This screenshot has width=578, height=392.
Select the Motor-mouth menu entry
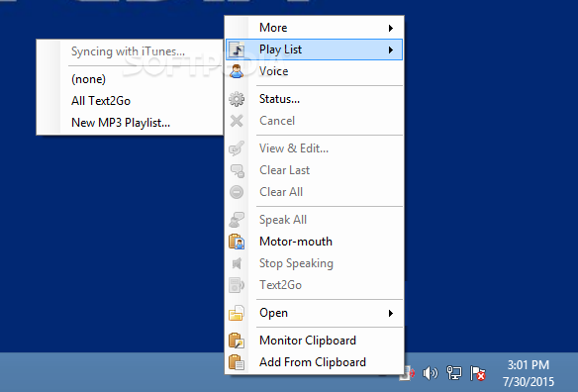click(x=314, y=242)
